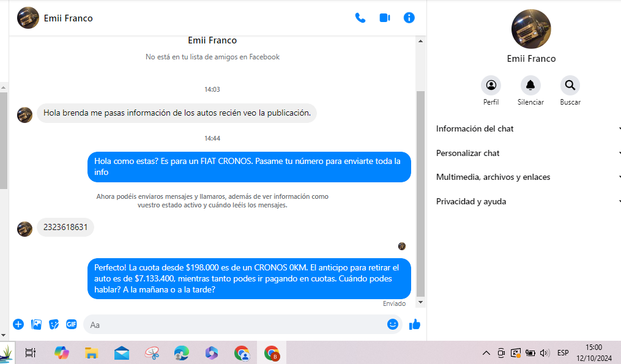
Task: Click Emii Franco avatar in chat header
Action: coord(28,18)
